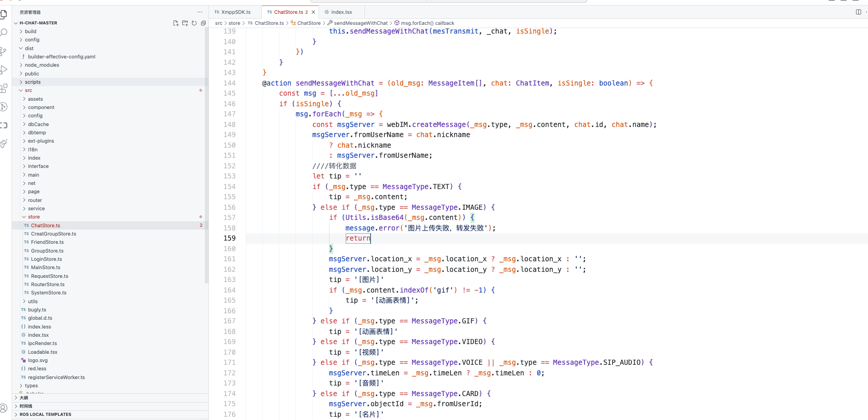
Task: Open explorer more actions ellipsis menu
Action: [200, 12]
